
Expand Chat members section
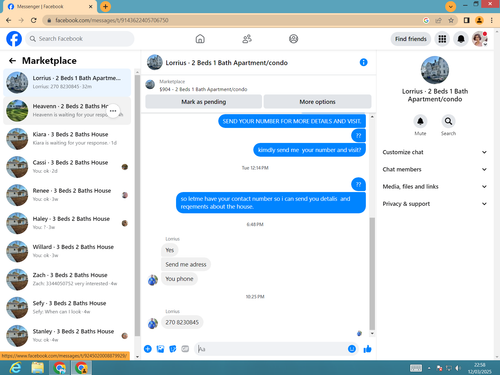434,169
